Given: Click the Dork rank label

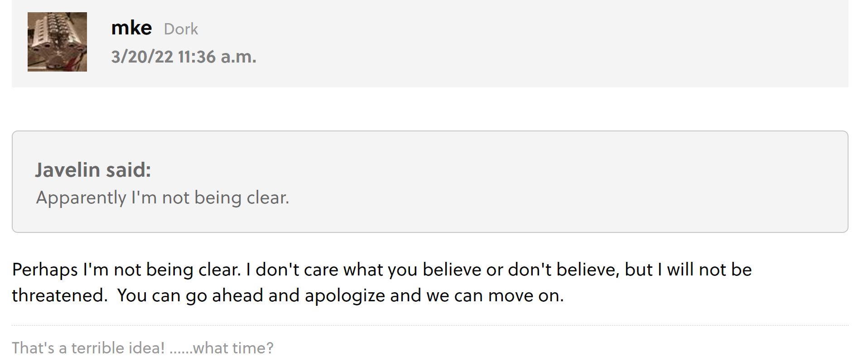Looking at the screenshot, I should tap(181, 29).
